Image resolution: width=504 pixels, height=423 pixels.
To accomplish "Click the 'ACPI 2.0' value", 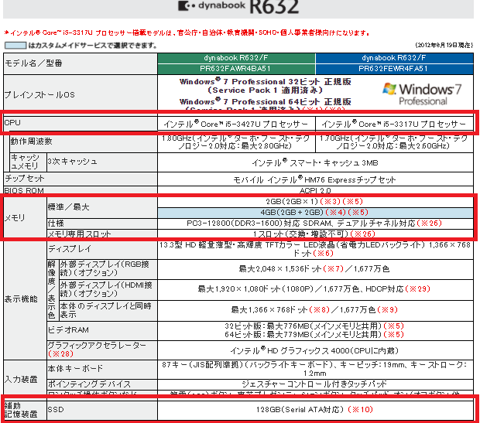I will coord(315,191).
